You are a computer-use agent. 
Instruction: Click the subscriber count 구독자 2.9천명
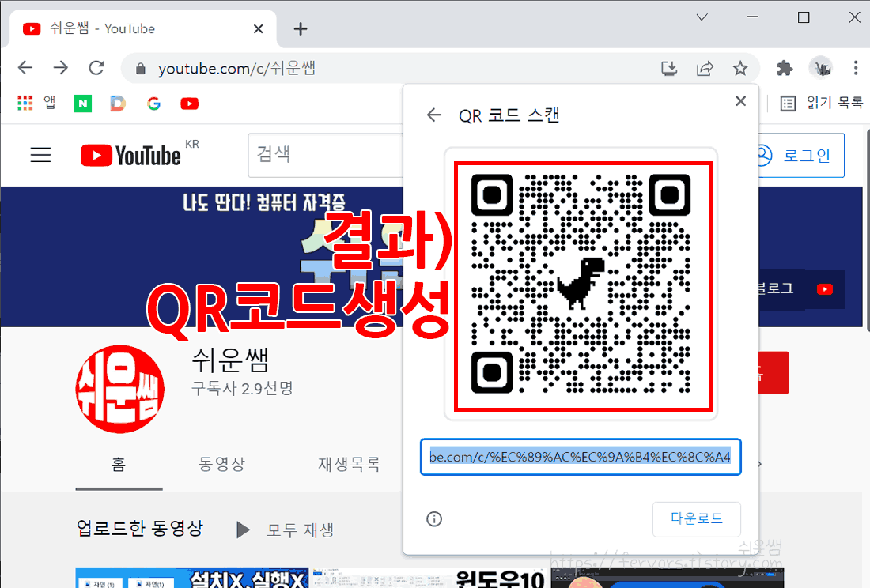pos(242,388)
